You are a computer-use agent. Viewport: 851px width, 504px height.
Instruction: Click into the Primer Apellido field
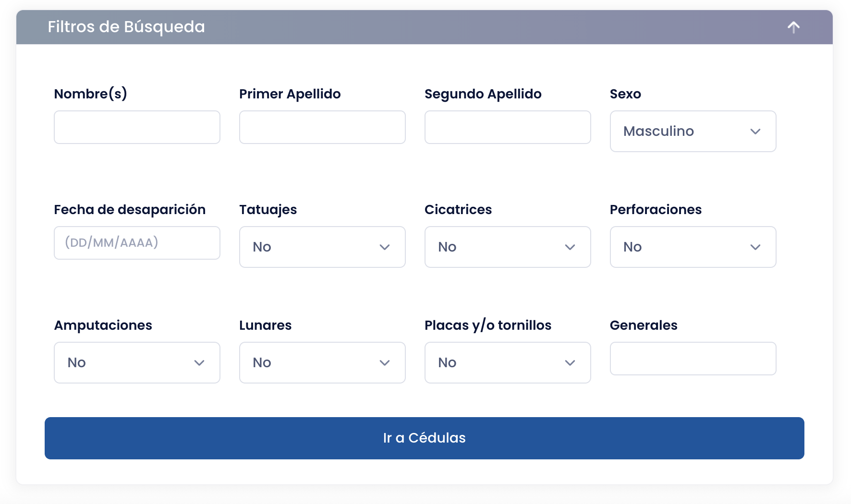click(322, 127)
